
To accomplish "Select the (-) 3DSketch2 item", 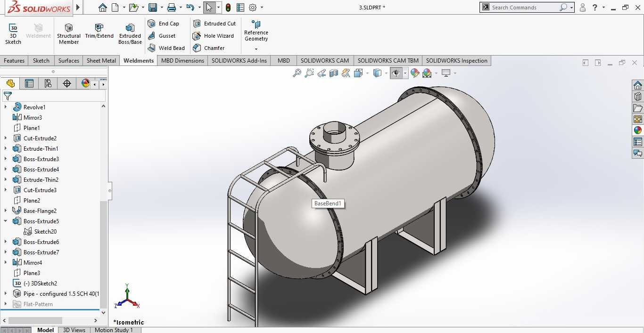I will pyautogui.click(x=35, y=283).
